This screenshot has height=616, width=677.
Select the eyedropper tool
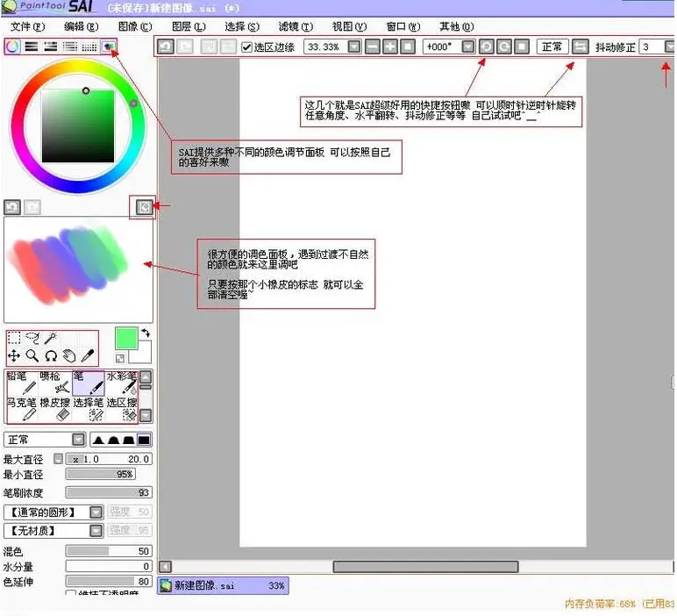88,356
